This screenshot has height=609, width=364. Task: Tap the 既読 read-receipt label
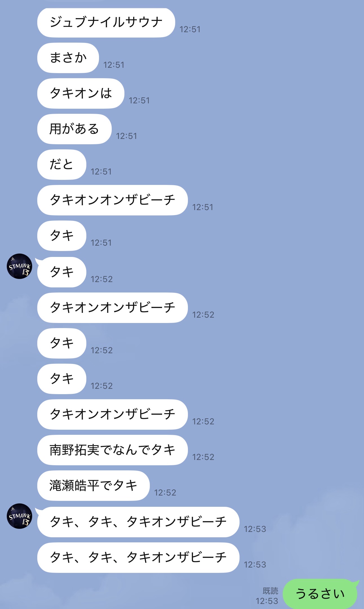[270, 591]
